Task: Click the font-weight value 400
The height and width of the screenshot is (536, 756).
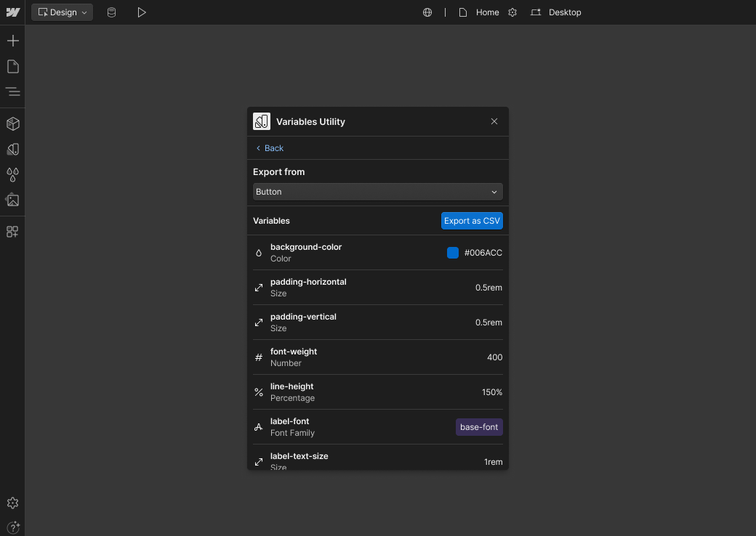Action: point(495,357)
